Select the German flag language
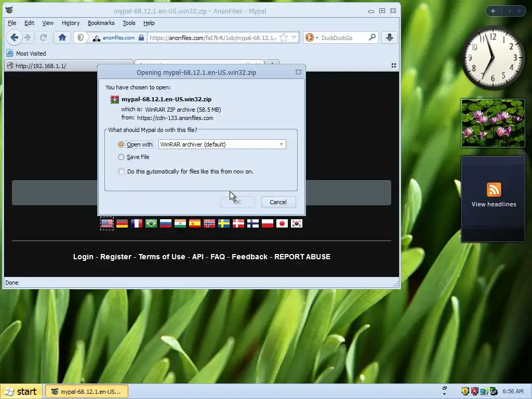 (x=122, y=223)
